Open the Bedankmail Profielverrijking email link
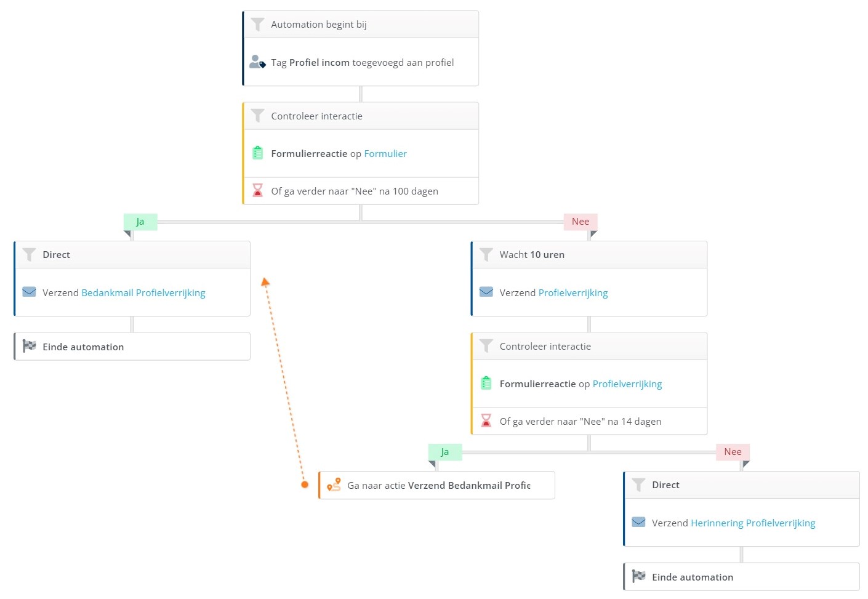Viewport: 868px width, 599px height. click(x=143, y=292)
